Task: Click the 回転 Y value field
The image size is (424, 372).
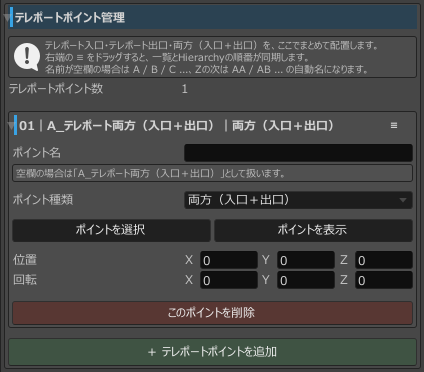Action: 306,280
